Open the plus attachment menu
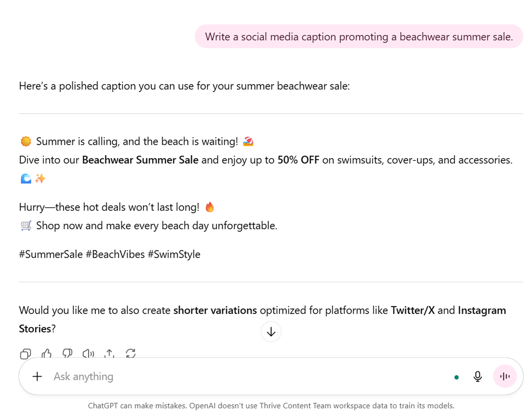Screen dimensions: 532x413 38,376
